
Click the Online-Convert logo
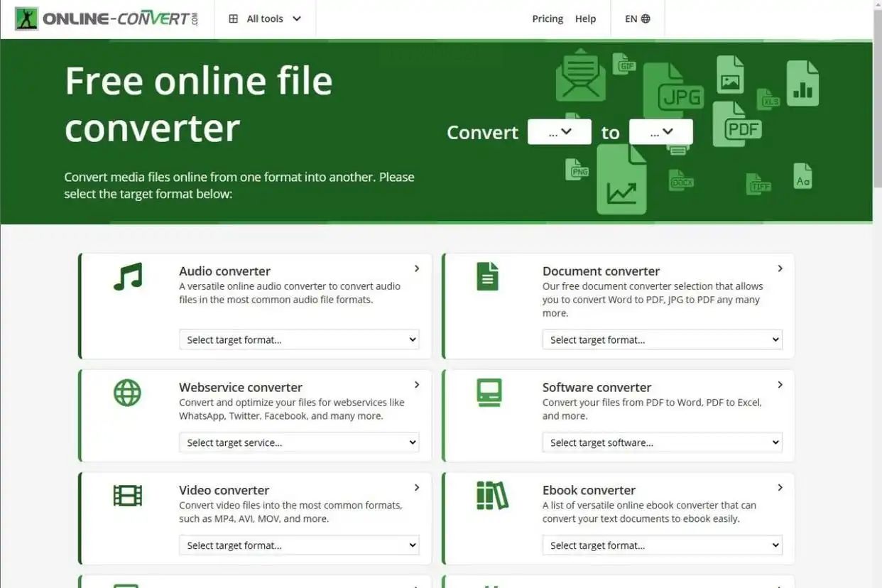click(x=107, y=19)
